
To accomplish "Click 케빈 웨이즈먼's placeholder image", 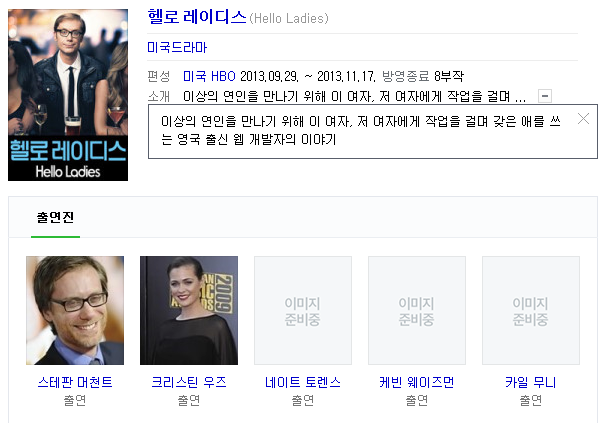I will (417, 310).
